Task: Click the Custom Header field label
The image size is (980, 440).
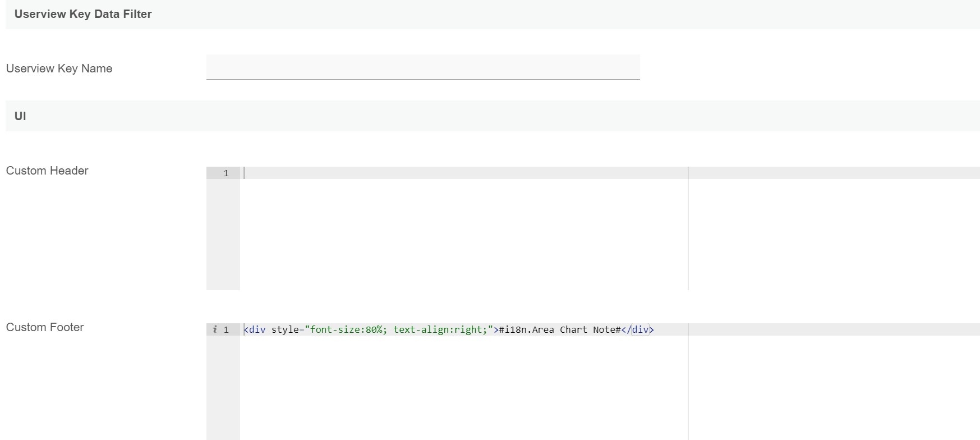Action: pos(47,171)
